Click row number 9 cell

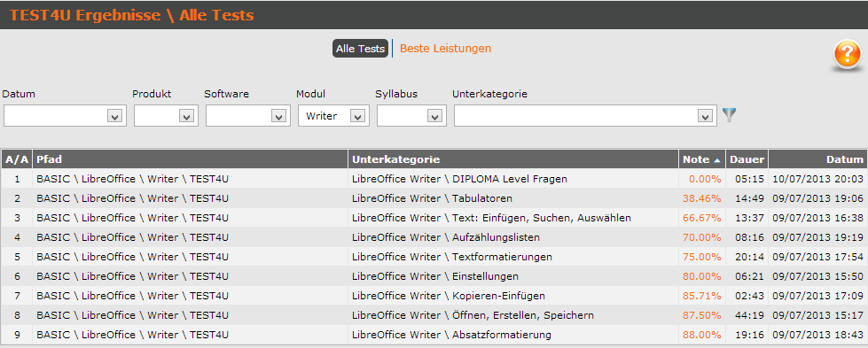(17, 335)
